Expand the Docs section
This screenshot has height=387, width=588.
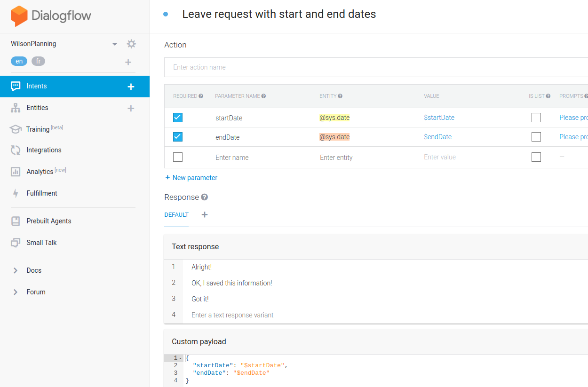(16, 270)
